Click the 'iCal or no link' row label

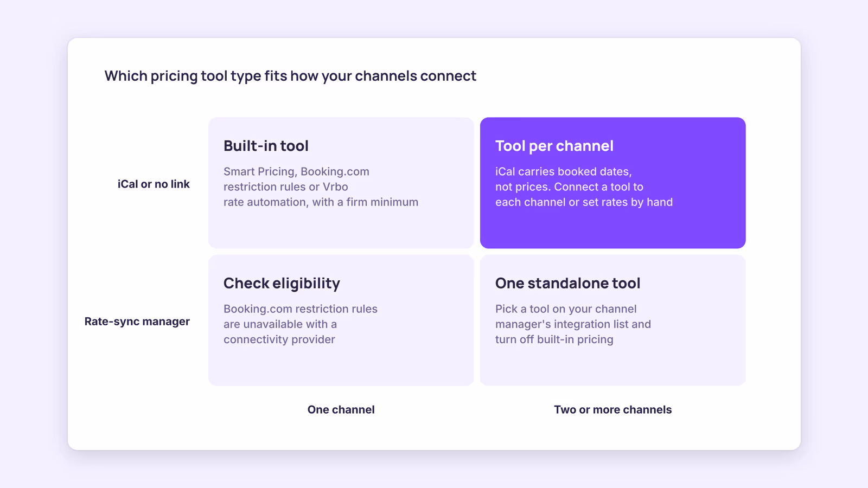(154, 184)
